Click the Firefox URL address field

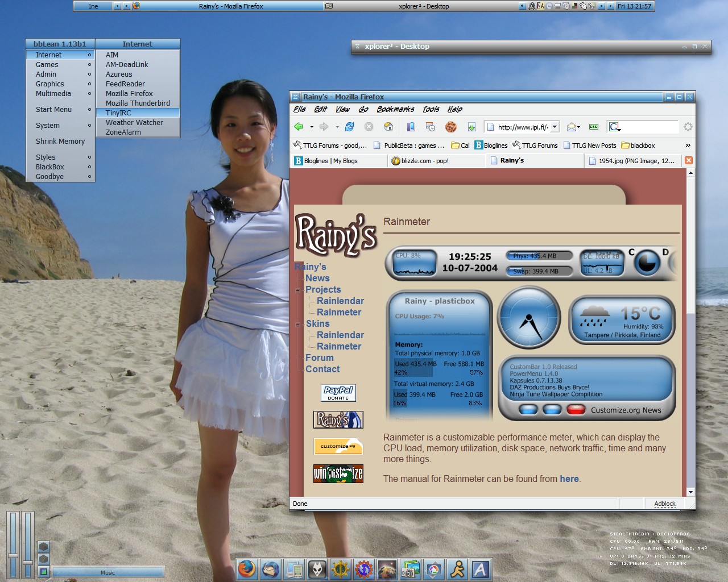[522, 127]
